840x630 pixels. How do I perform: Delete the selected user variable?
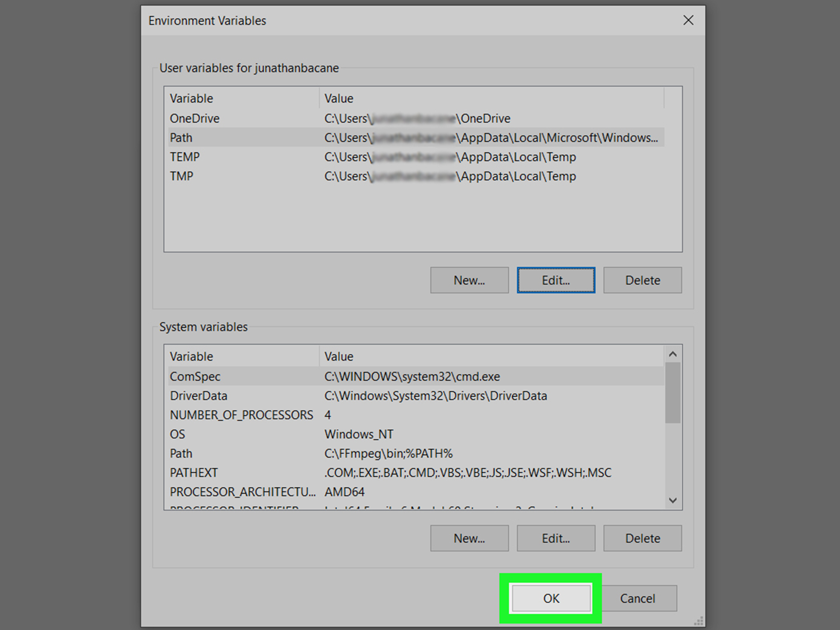(x=643, y=280)
